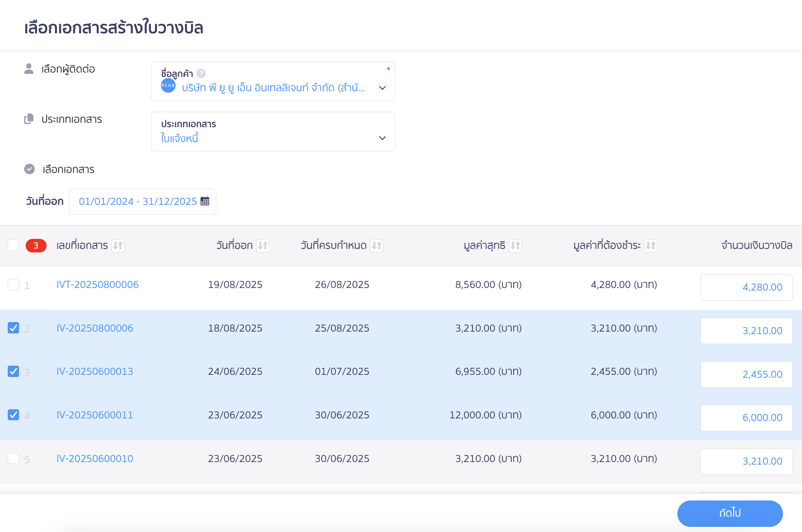Screen dimensions: 802x532
Task: Sort by net value column icon
Action: click(515, 245)
